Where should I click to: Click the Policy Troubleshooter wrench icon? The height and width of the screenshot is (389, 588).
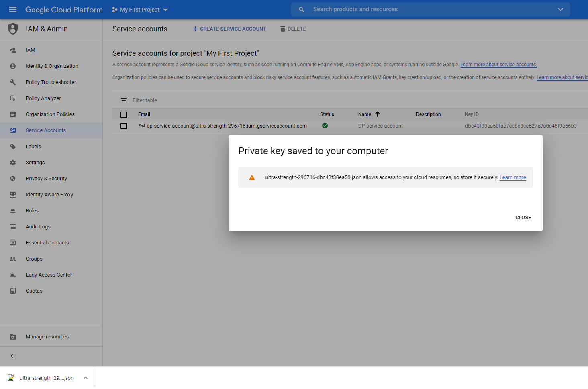click(13, 82)
